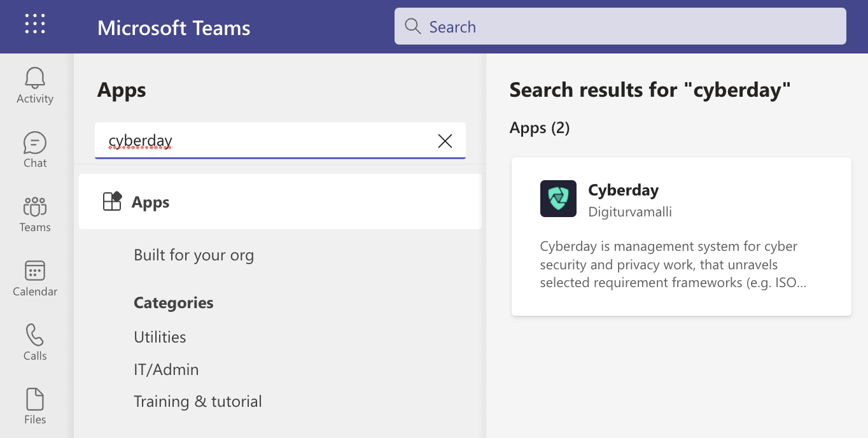Image resolution: width=868 pixels, height=438 pixels.
Task: Choose Training & tutorial category
Action: [x=198, y=401]
